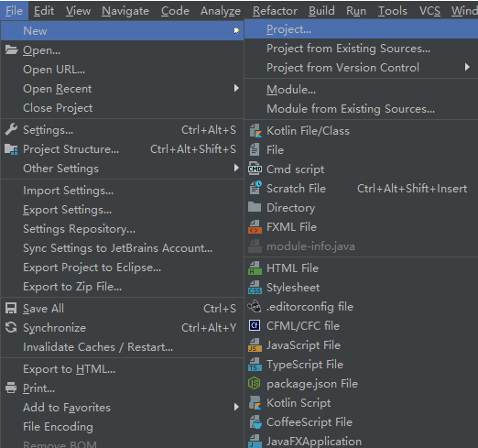Open the Navigate menu
The image size is (478, 448).
coord(125,11)
